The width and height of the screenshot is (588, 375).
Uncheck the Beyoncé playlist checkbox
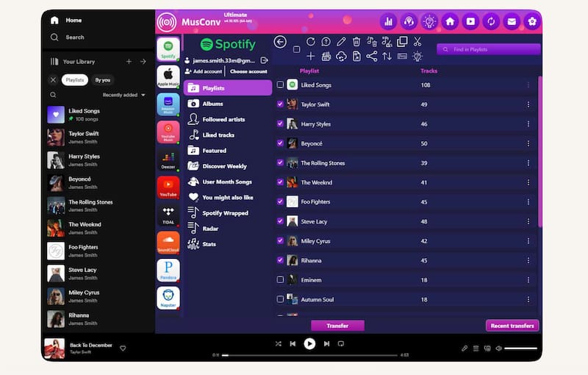(280, 143)
